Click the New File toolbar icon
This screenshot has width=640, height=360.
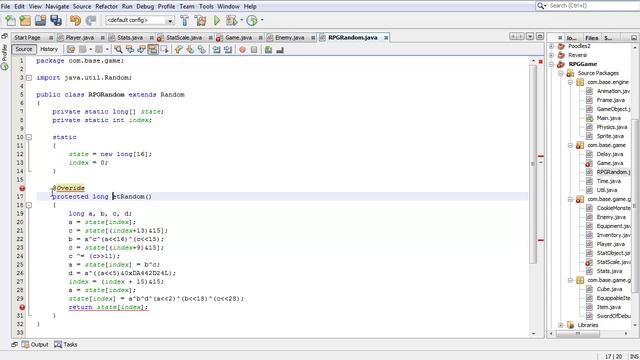pos(10,20)
